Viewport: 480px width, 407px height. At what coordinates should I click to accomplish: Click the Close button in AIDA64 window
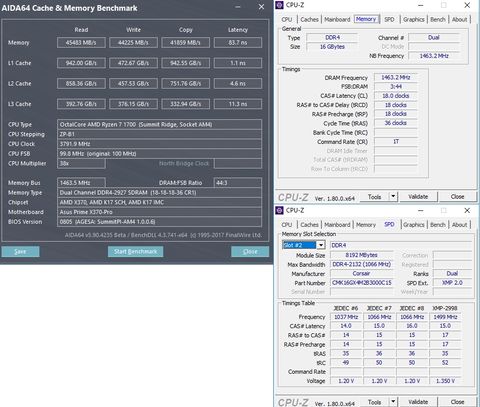(x=250, y=251)
